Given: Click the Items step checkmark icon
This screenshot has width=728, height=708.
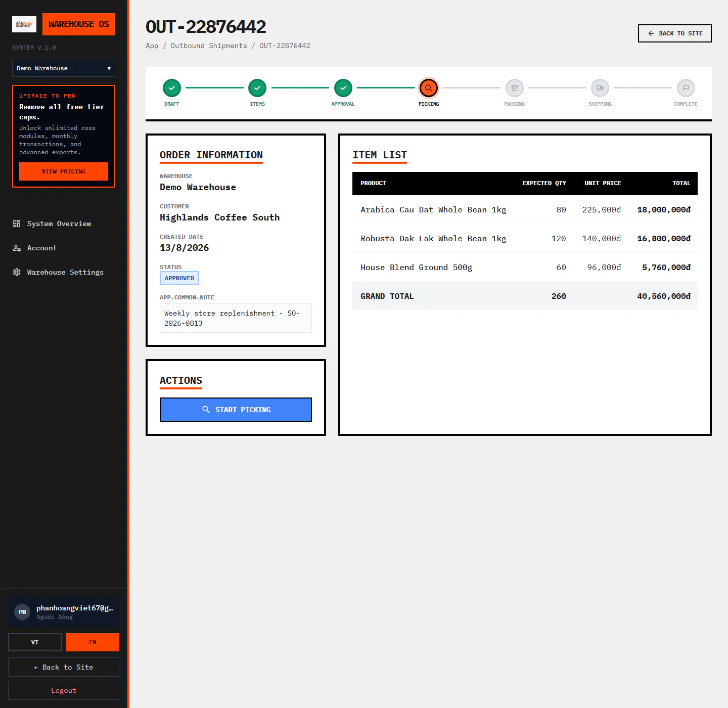Looking at the screenshot, I should [x=257, y=88].
